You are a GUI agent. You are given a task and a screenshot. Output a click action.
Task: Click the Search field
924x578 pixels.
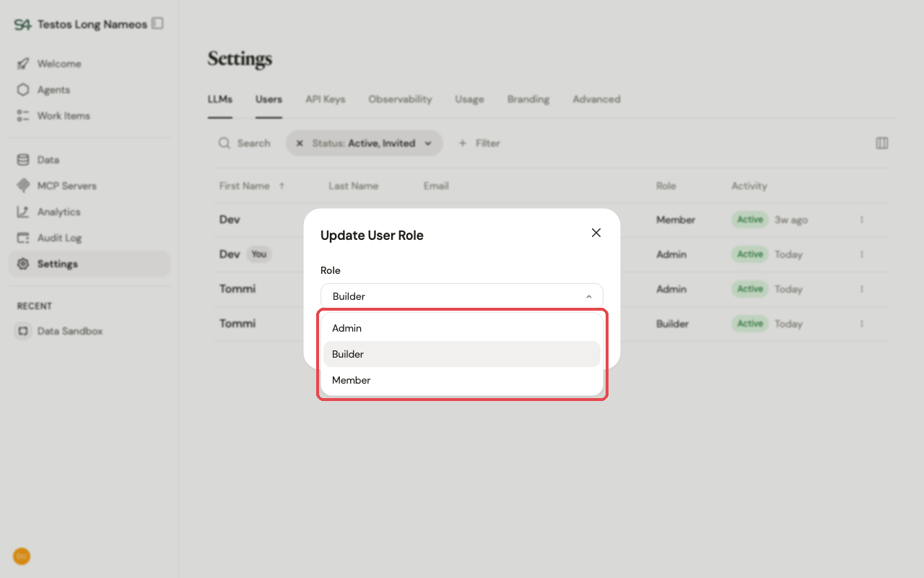click(x=245, y=143)
